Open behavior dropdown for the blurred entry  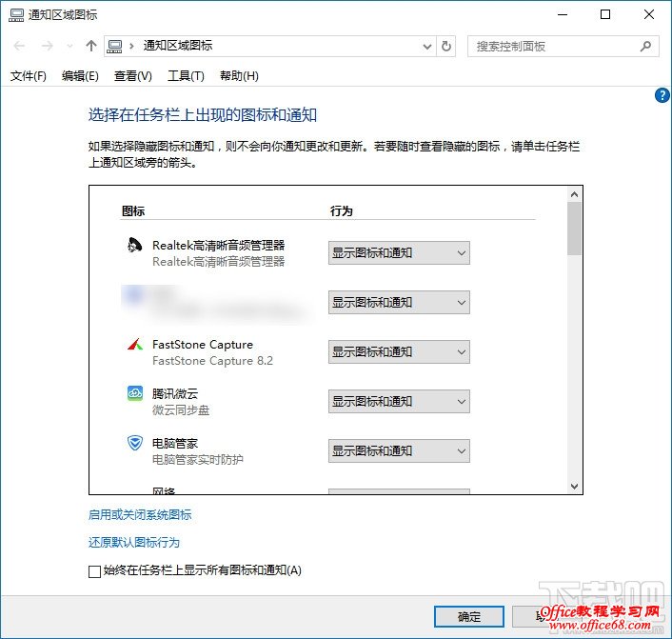pyautogui.click(x=399, y=302)
